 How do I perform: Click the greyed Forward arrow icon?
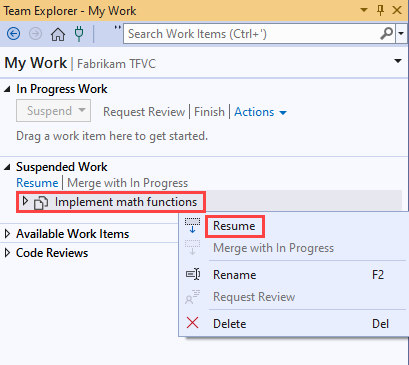pyautogui.click(x=35, y=34)
